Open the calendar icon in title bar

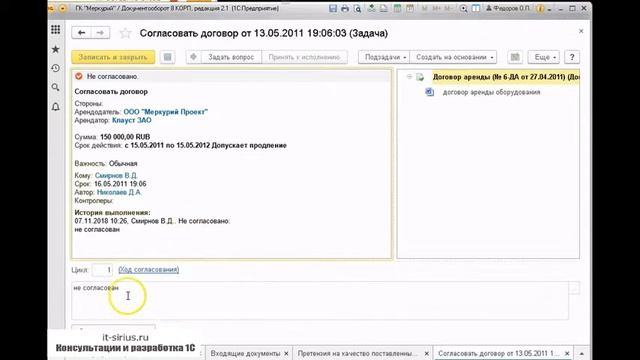[410, 8]
